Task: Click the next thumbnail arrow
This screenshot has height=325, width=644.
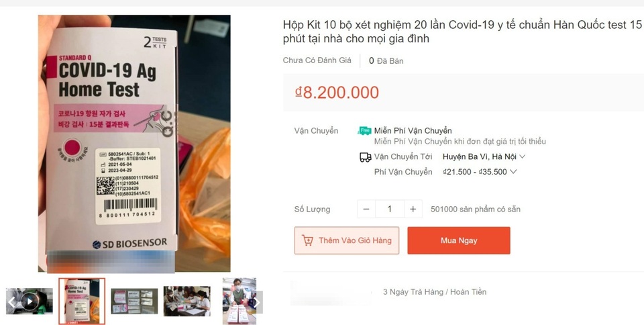Action: (x=256, y=302)
